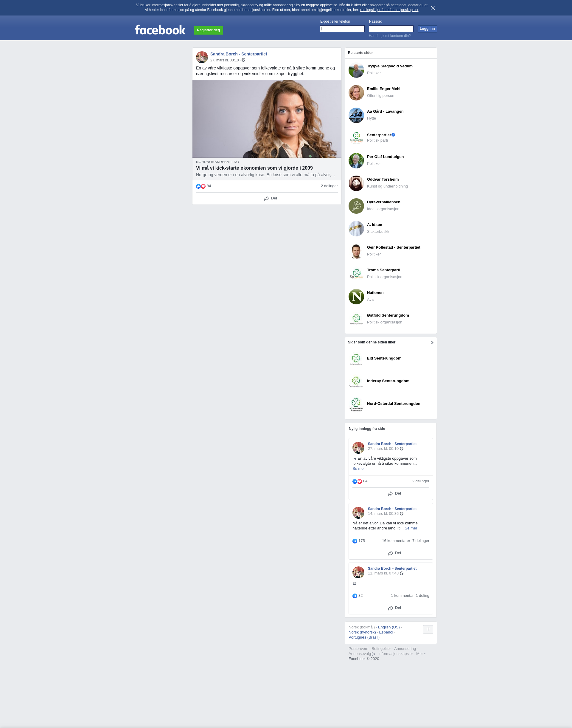Open Informasjonskapsler footer link
The height and width of the screenshot is (728, 572).
[395, 653]
